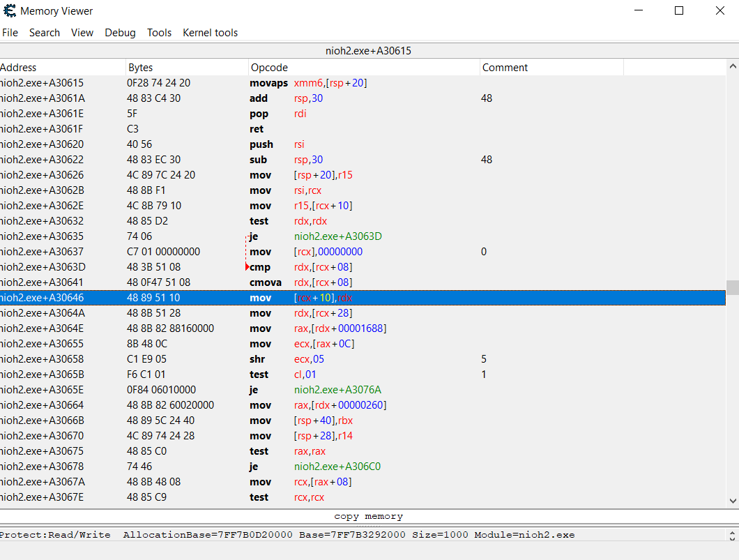Click highlighted row mov [rcx+10],rdx
Image resolution: width=739 pixels, height=560 pixels.
click(363, 298)
